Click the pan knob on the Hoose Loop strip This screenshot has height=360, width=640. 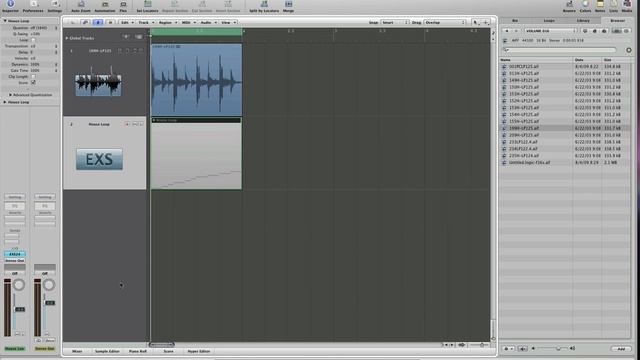18,285
